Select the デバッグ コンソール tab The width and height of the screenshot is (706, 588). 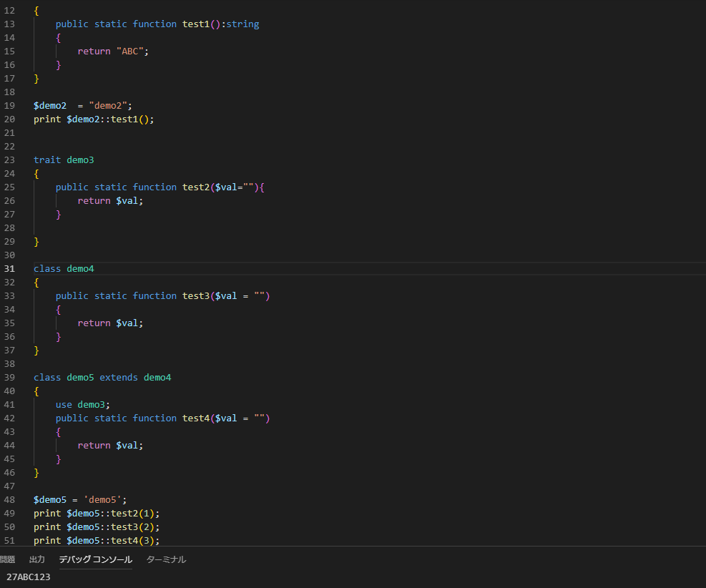[95, 559]
